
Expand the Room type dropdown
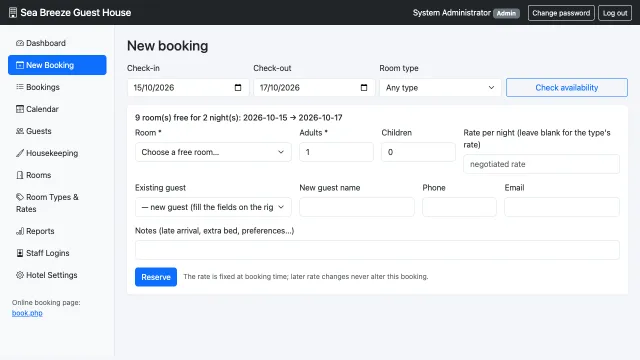click(x=440, y=88)
